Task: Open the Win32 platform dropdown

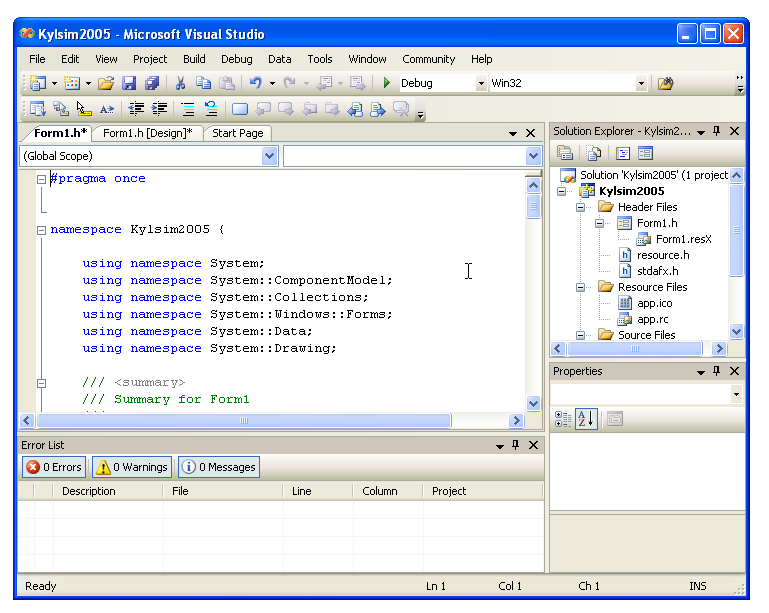Action: (641, 83)
